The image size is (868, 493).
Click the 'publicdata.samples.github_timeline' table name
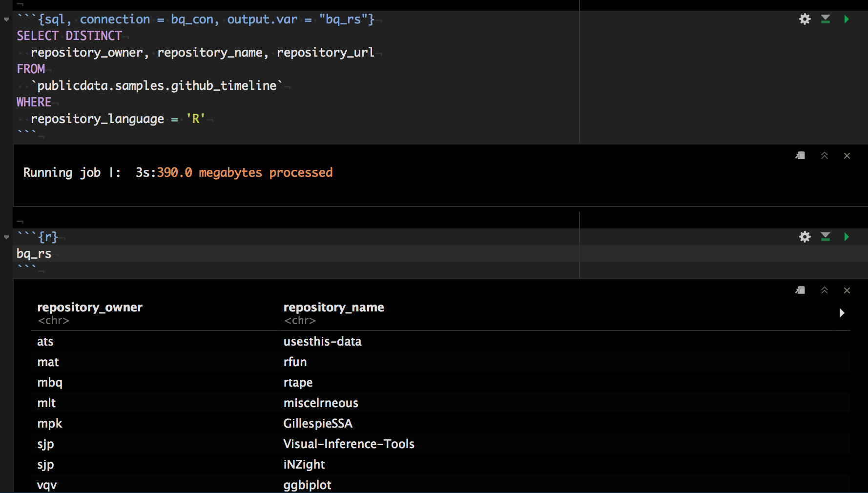(157, 85)
